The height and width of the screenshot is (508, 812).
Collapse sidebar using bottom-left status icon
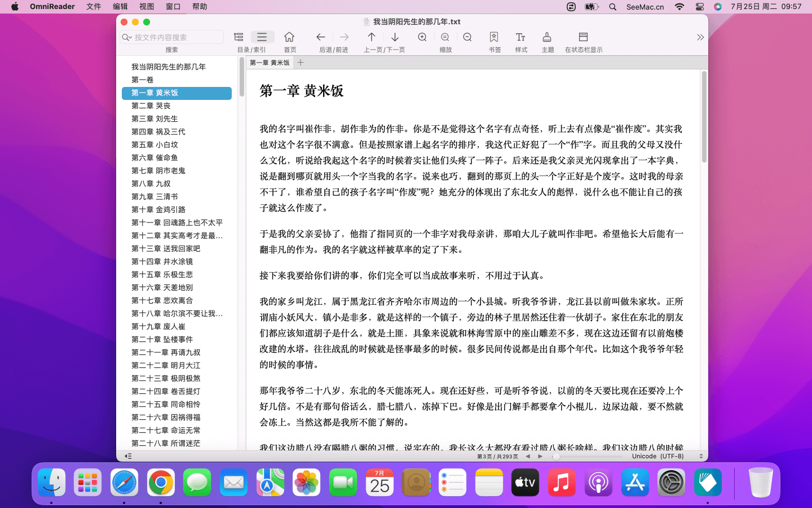[x=128, y=456]
